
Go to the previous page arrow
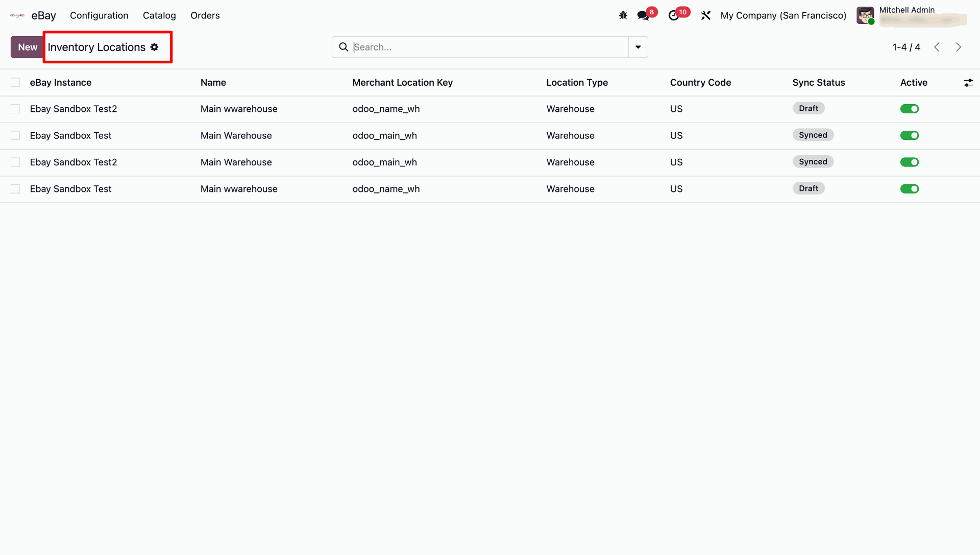(x=937, y=47)
